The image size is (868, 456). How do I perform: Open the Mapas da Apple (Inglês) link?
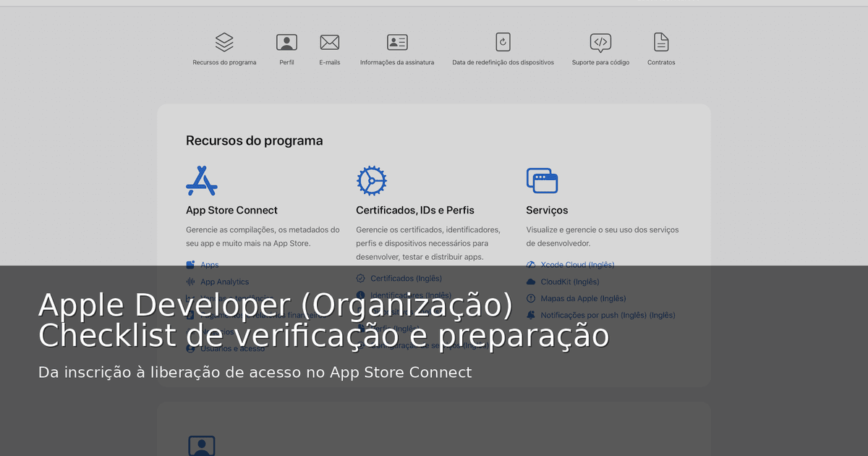click(583, 298)
